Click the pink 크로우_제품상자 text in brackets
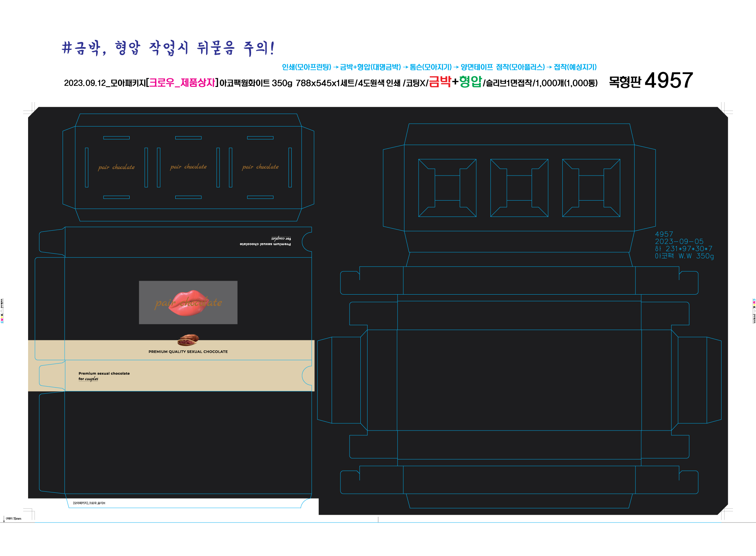756x556 pixels. coord(182,83)
